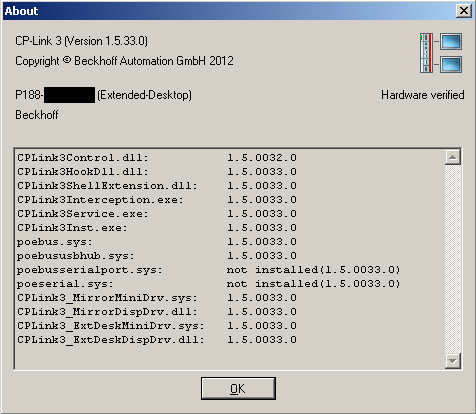Click the Beckhoff vendor label
Screen dimensions: 476x414
37,115
